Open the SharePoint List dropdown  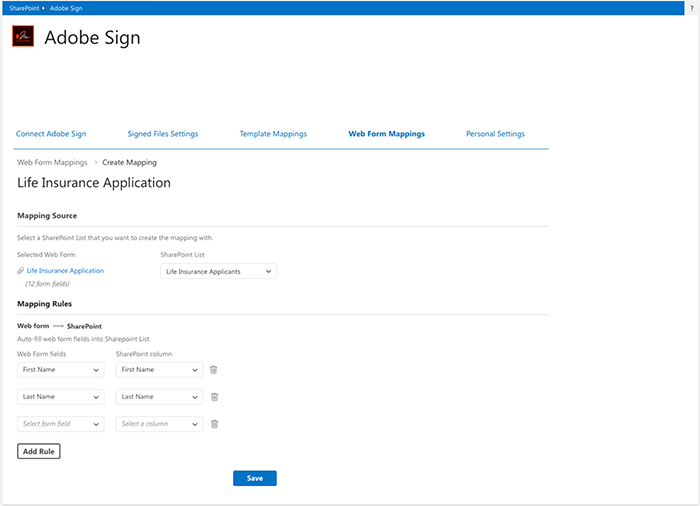[x=218, y=271]
